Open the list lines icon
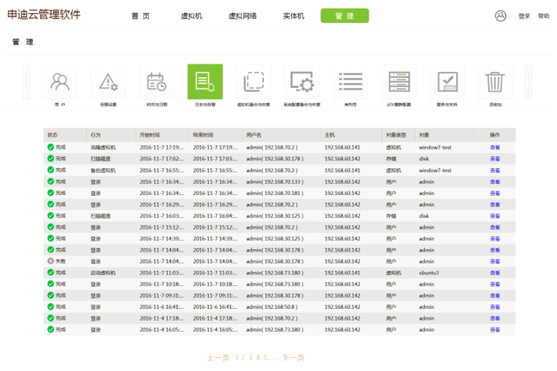Image resolution: width=557 pixels, height=371 pixels. [350, 82]
